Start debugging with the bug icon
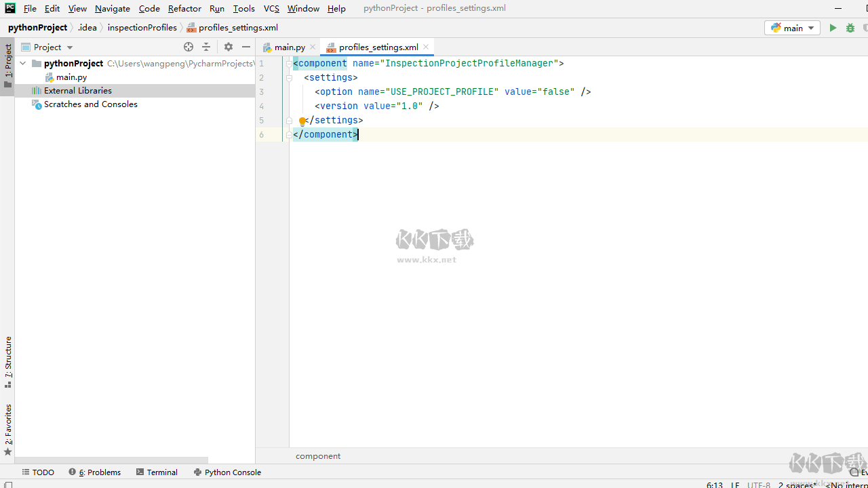This screenshot has height=488, width=868. pyautogui.click(x=850, y=28)
